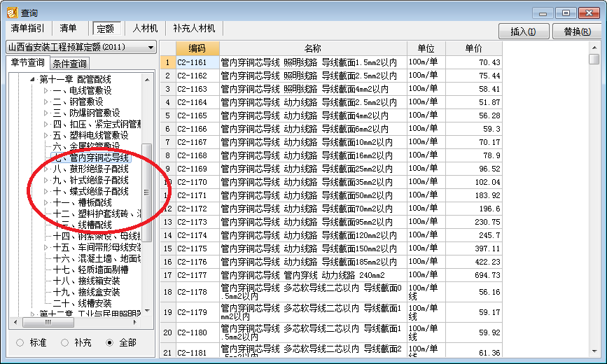This screenshot has width=607, height=364.
Task: Click price cell 694.73
Action: coord(473,275)
